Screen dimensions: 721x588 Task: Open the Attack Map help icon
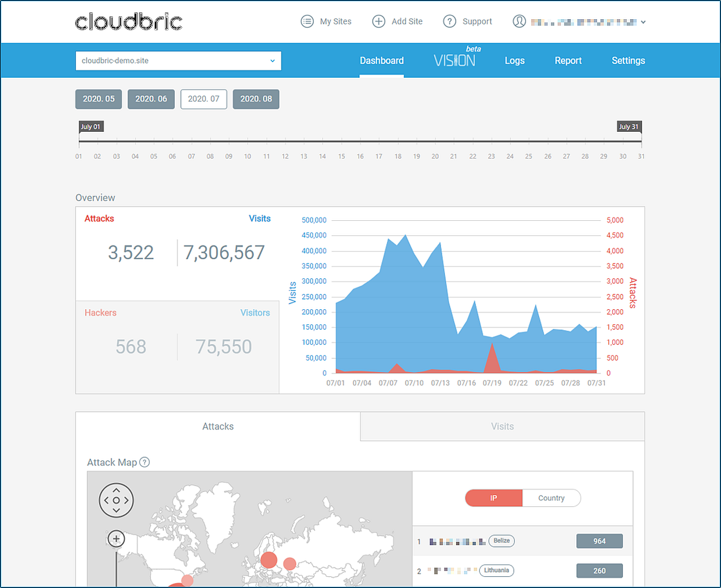(x=145, y=462)
